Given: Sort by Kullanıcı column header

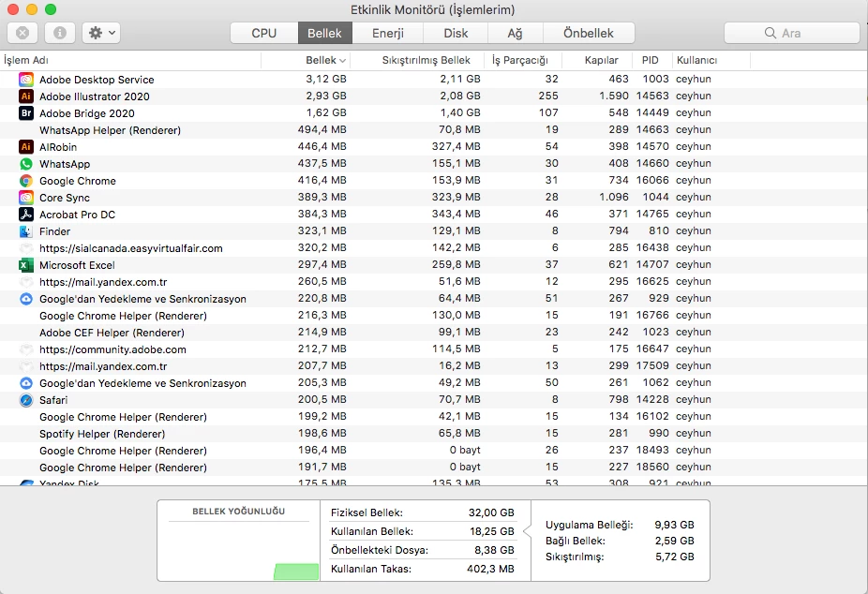Looking at the screenshot, I should coord(711,60).
